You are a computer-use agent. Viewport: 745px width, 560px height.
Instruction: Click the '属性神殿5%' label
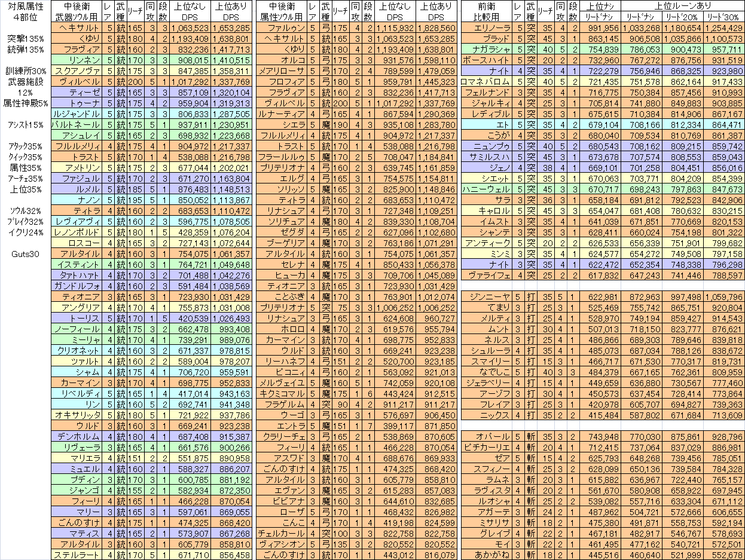[x=25, y=103]
